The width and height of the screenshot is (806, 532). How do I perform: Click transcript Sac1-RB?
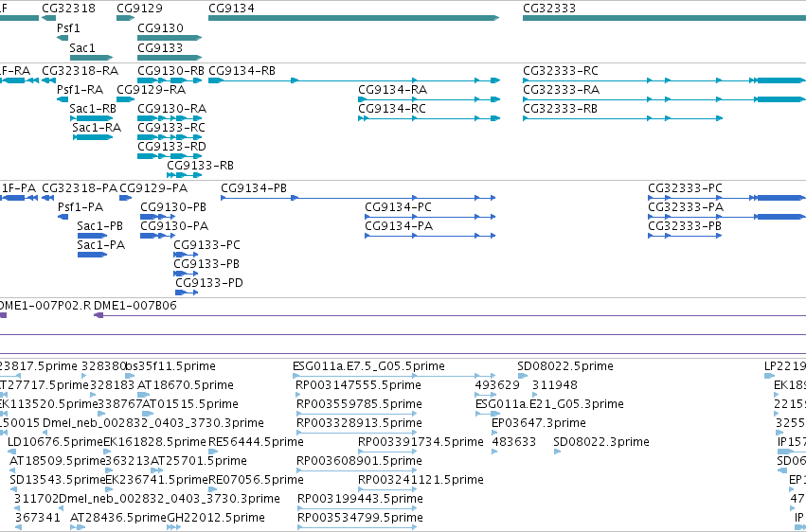click(x=91, y=118)
